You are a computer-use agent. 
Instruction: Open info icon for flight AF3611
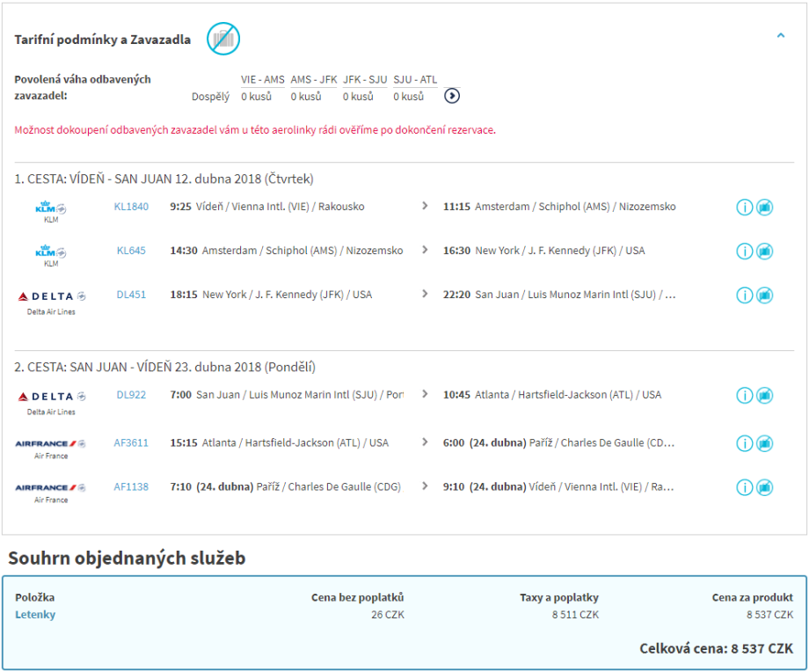pos(744,443)
